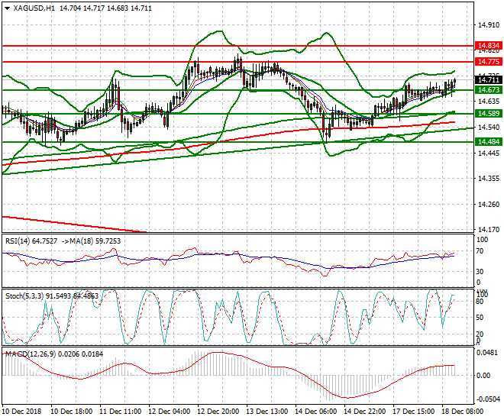Select the 14.834 red resistance price label

488,46
